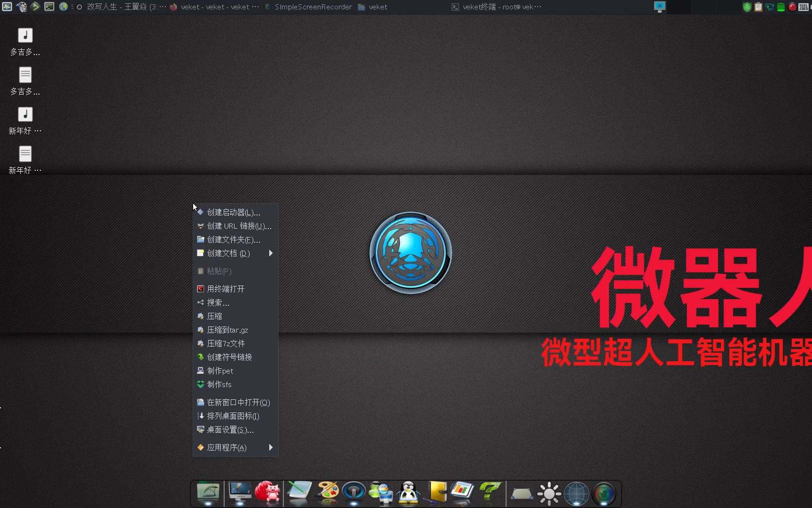Screen dimensions: 812x508
Task: Select 用终端打开 in context menu
Action: click(235, 289)
